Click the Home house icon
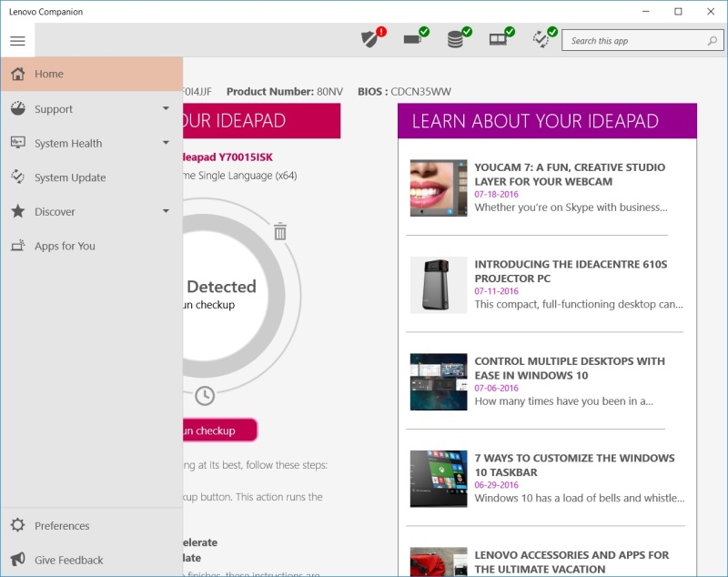 pos(18,74)
